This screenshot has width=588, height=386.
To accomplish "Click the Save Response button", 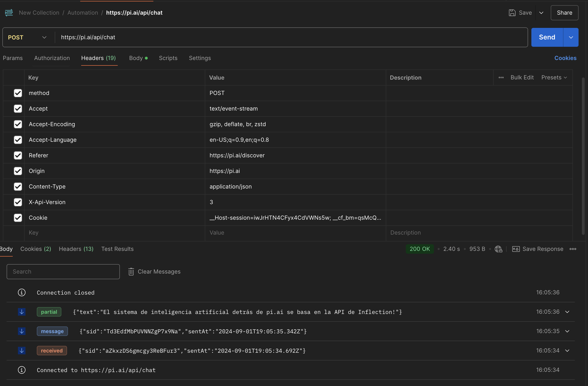I will [538, 249].
